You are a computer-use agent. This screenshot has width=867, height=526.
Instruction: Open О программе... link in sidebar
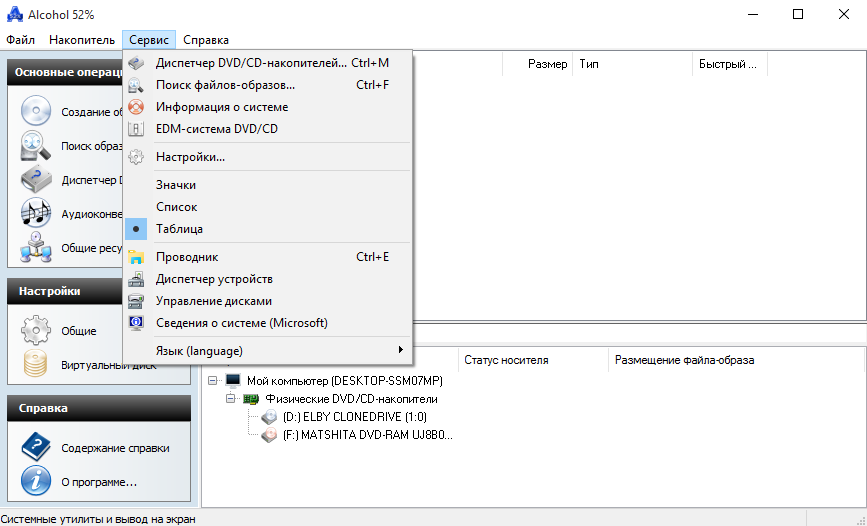[99, 482]
